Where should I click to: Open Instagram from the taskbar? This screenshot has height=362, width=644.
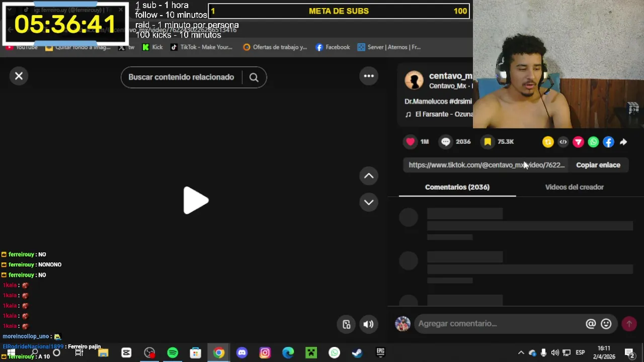pos(265,352)
